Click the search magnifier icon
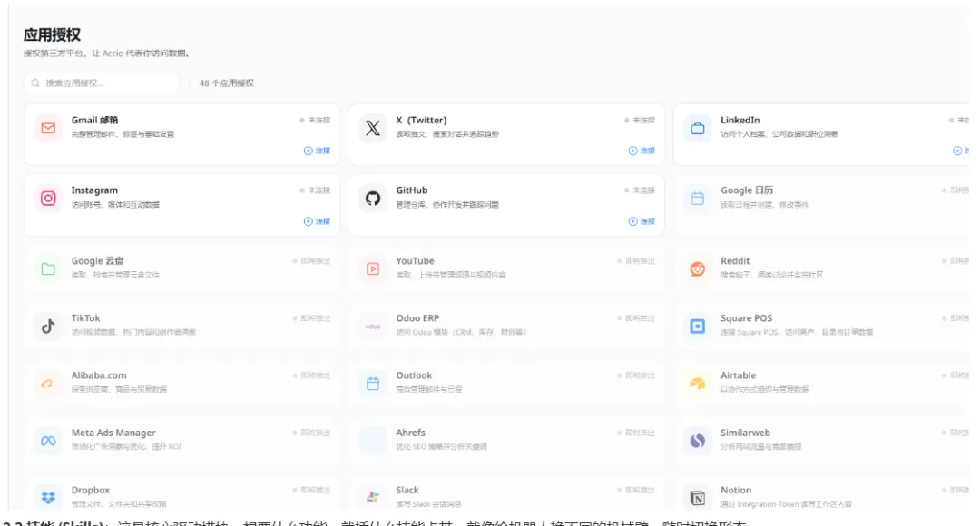The width and height of the screenshot is (980, 526). (35, 83)
